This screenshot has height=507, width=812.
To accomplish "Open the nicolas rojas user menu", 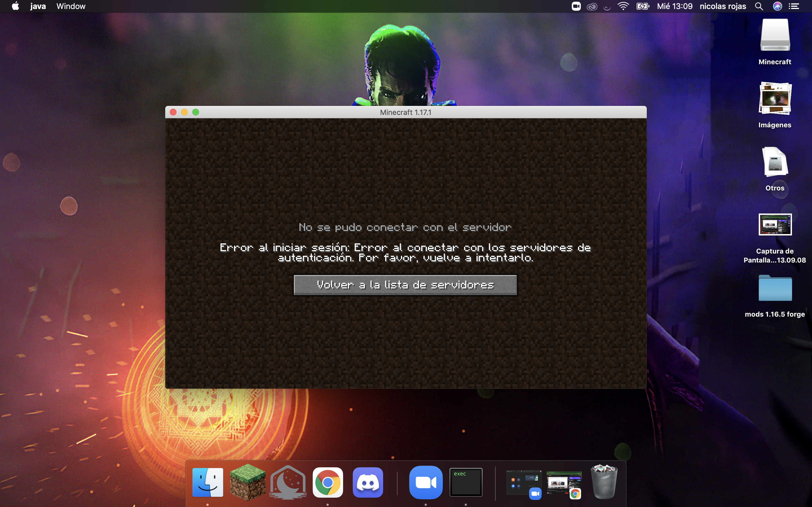I will tap(722, 6).
